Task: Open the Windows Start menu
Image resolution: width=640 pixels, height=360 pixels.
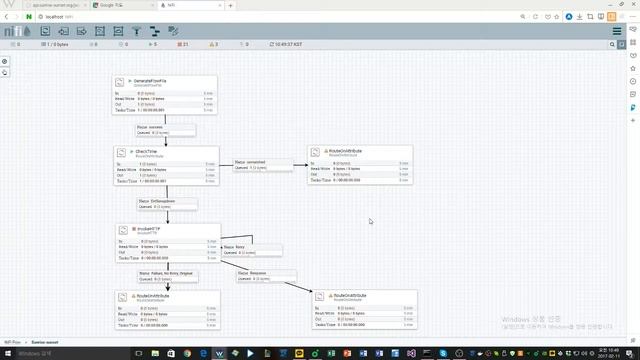Action: [x=8, y=353]
